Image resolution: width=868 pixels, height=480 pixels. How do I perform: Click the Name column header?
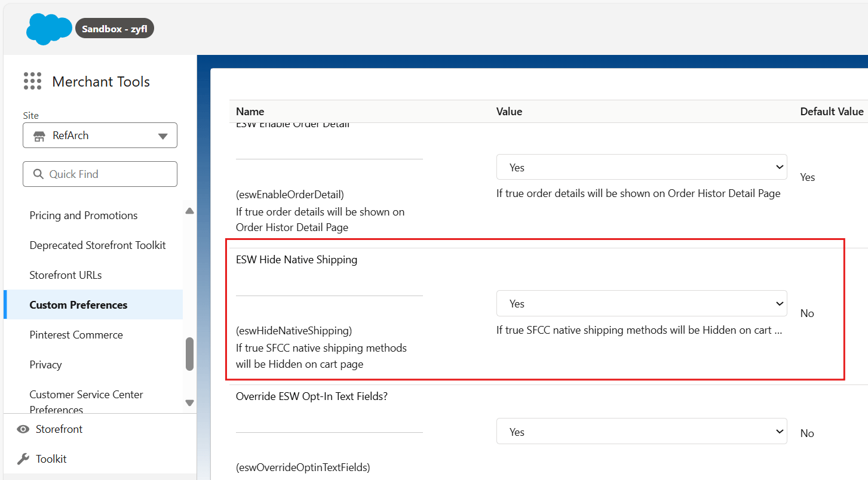coord(250,112)
